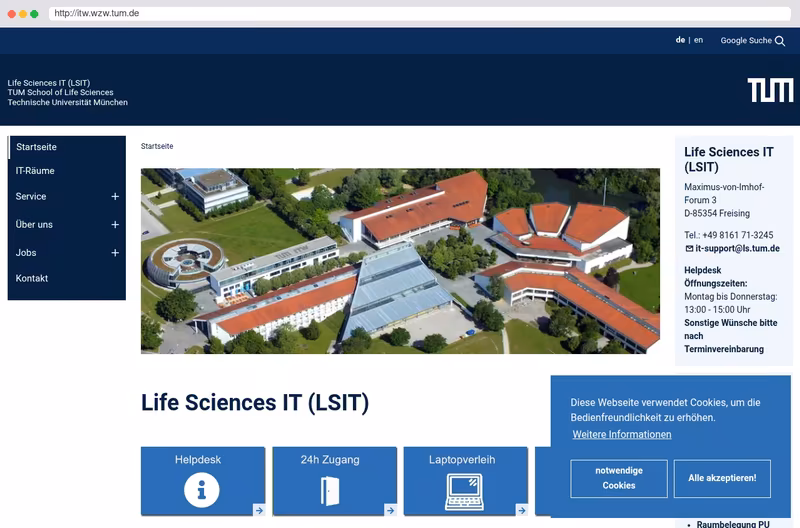Open the Helpdesk tile title
This screenshot has height=528, width=800.
point(198,460)
